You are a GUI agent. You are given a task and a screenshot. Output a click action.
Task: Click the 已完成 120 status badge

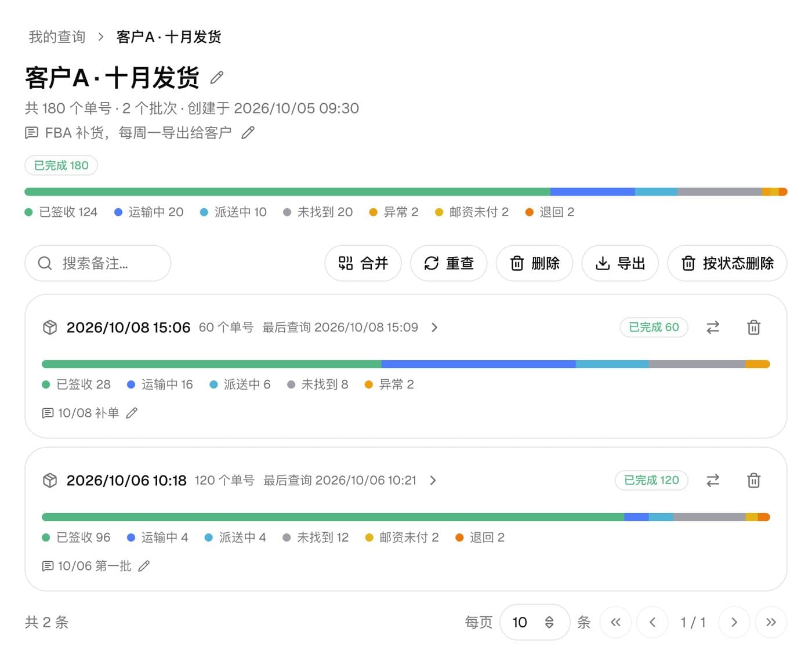click(651, 481)
